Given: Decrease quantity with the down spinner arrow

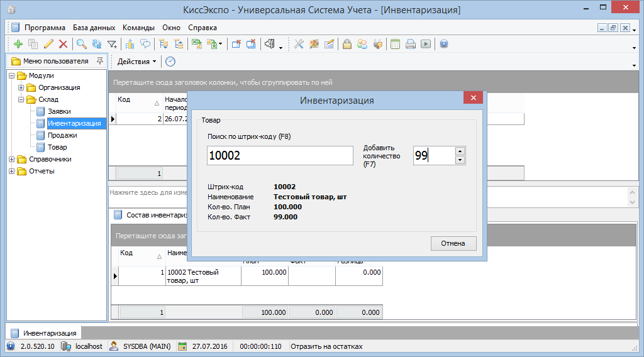Looking at the screenshot, I should click(460, 160).
